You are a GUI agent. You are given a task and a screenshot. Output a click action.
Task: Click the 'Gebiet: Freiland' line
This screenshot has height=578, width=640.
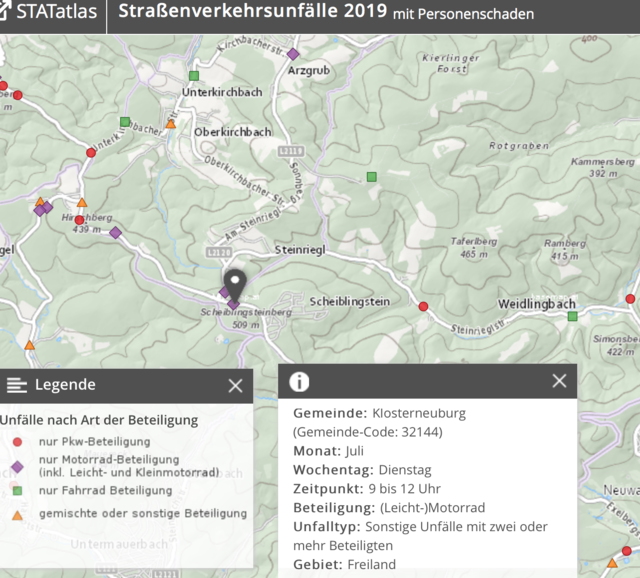point(344,564)
